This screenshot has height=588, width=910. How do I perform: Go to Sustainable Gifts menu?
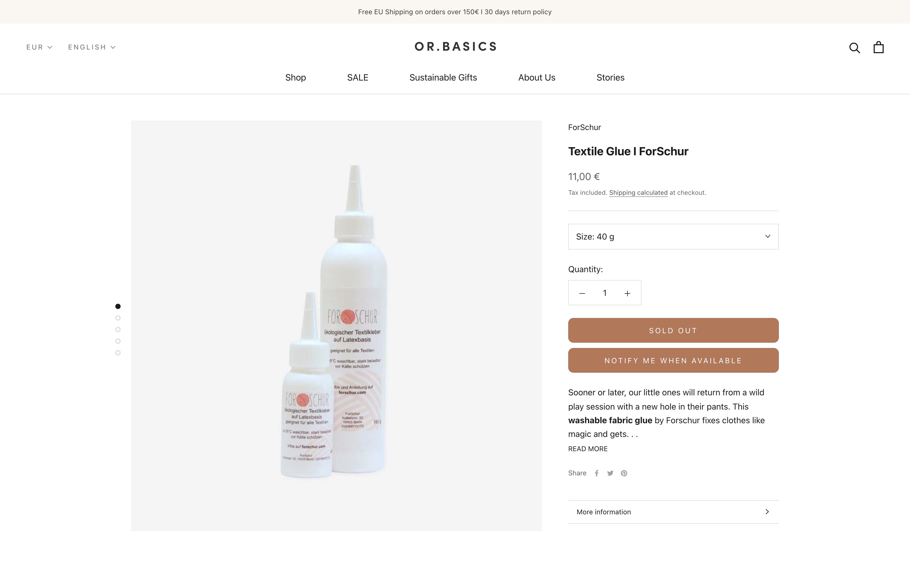[443, 77]
